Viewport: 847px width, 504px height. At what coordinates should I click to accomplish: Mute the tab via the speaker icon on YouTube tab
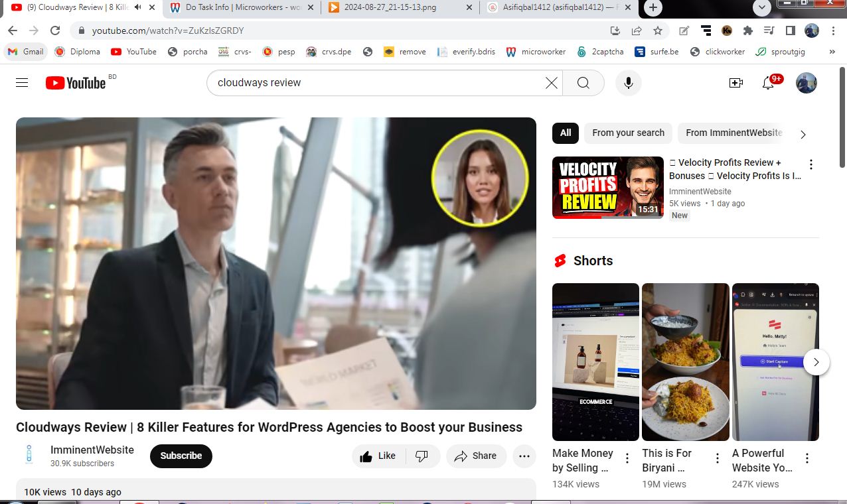(138, 8)
